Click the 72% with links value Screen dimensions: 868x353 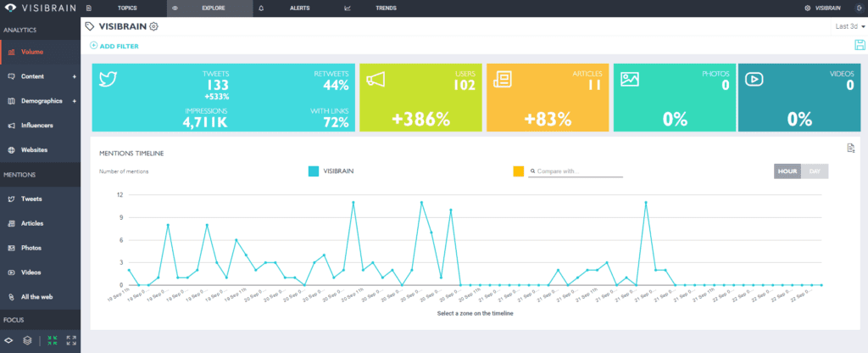tap(336, 122)
